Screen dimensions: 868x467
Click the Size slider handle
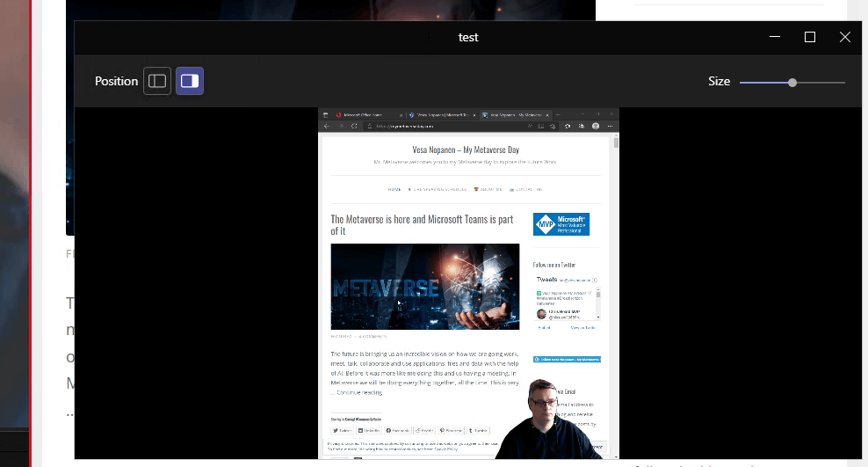click(x=792, y=82)
